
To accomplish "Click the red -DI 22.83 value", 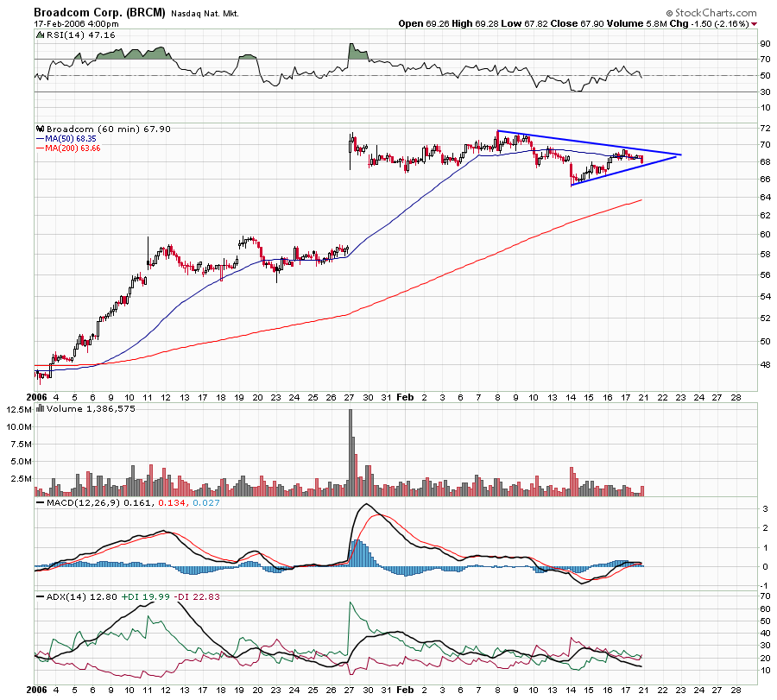I will click(196, 597).
